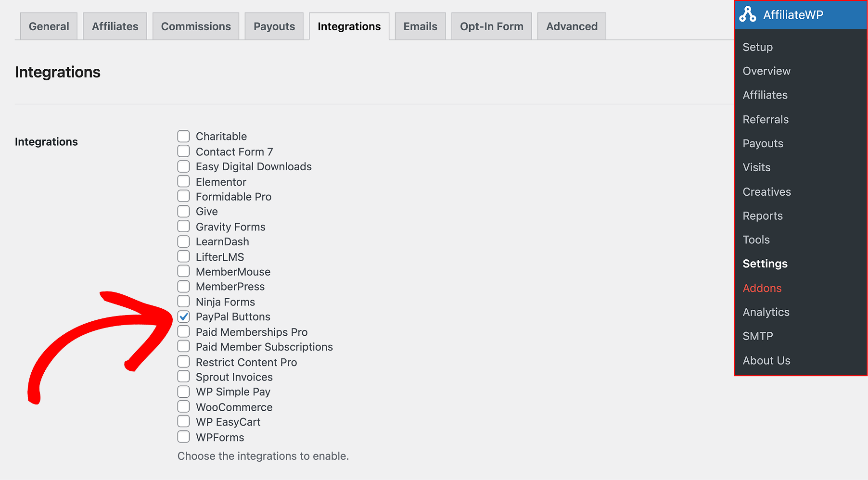
Task: Open the Creatives section
Action: click(x=766, y=191)
